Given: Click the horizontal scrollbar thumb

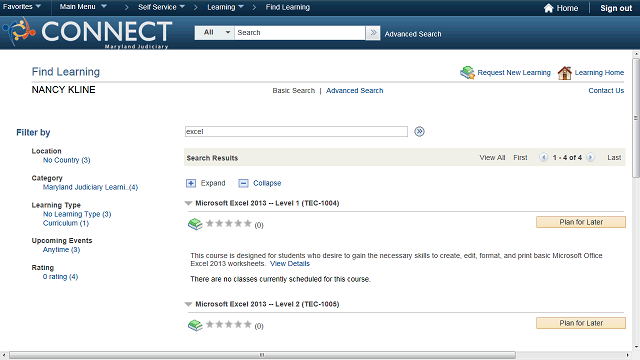Looking at the screenshot, I should pos(262,355).
